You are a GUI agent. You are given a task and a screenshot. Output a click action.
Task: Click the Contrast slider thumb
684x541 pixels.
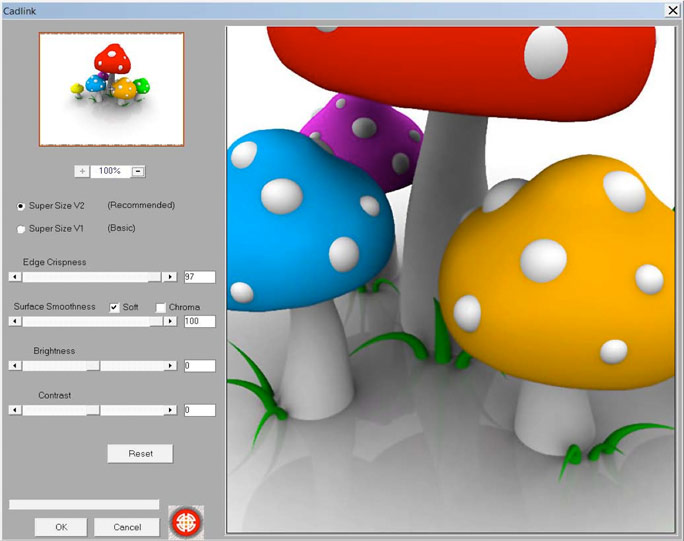coord(93,410)
